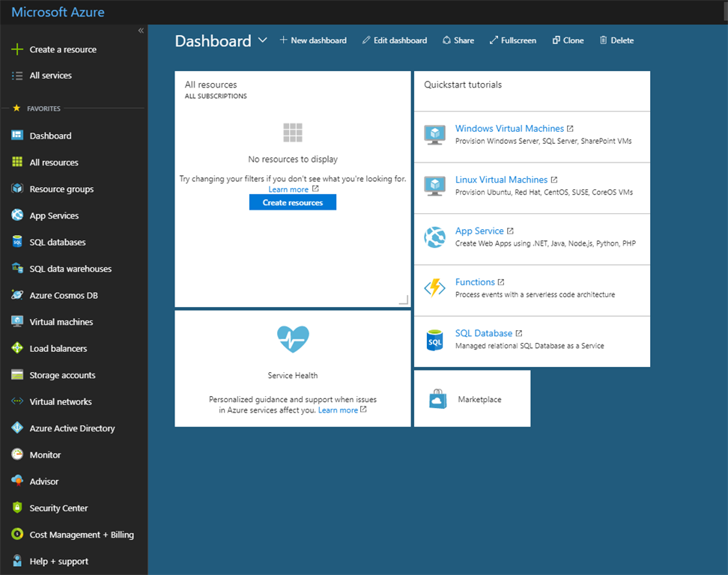Click the Monitor gauge icon

pos(17,454)
